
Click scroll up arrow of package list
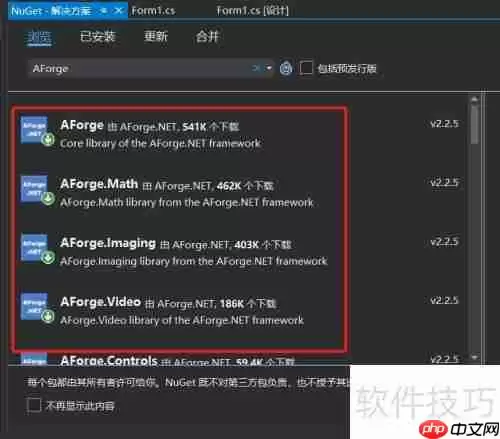pyautogui.click(x=474, y=99)
